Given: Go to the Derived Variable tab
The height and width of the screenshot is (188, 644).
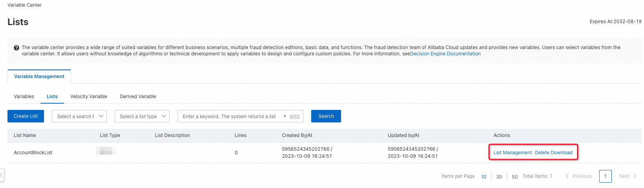Looking at the screenshot, I should [x=138, y=97].
